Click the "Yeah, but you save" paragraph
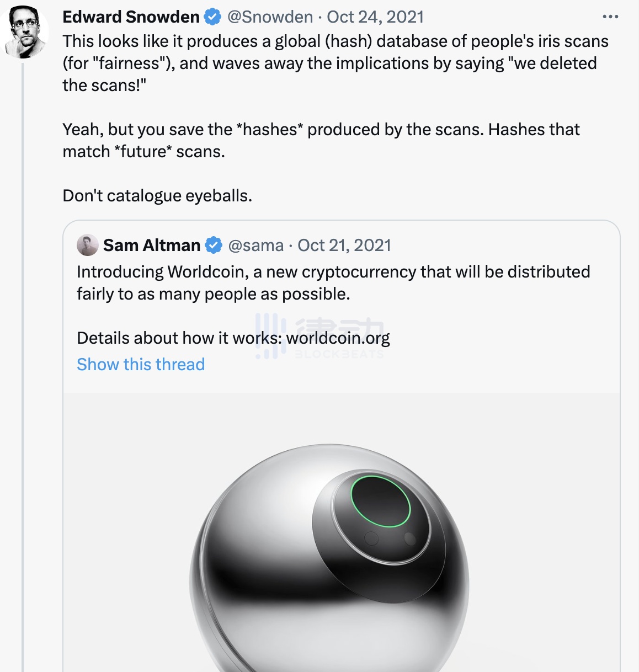Viewport: 639px width, 672px height. click(x=321, y=140)
